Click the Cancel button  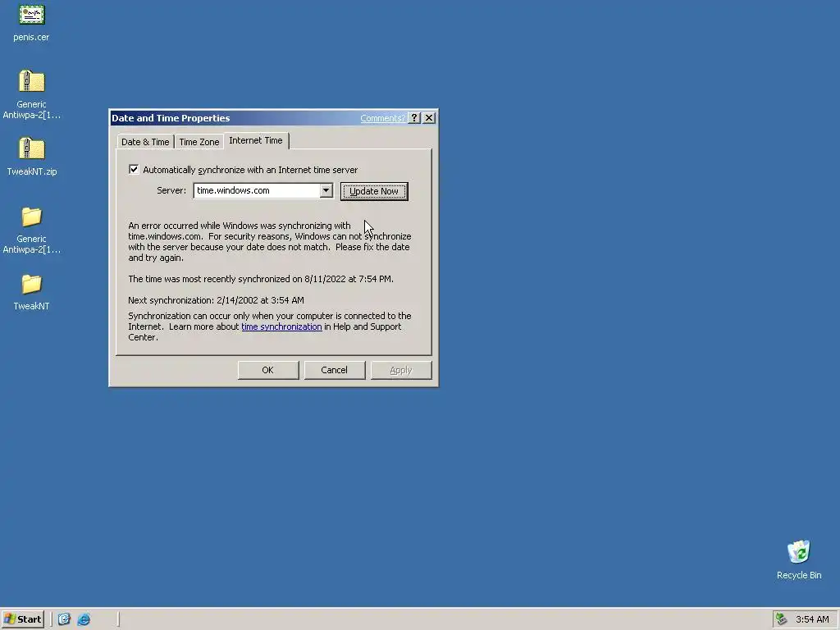335,370
